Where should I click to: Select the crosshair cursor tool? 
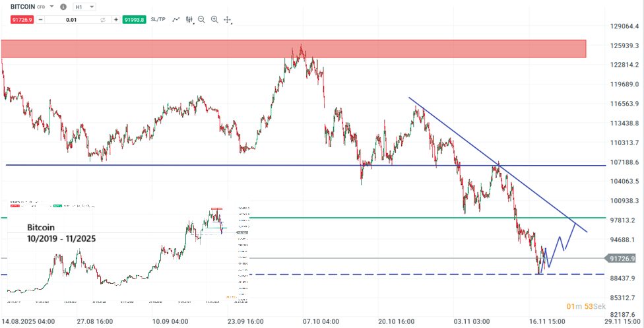pyautogui.click(x=228, y=19)
